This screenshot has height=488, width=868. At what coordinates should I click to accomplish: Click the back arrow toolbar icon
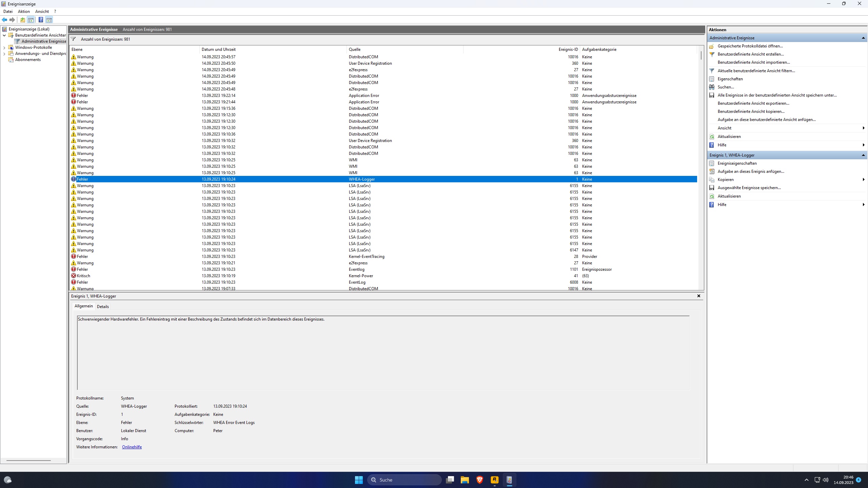pyautogui.click(x=4, y=20)
